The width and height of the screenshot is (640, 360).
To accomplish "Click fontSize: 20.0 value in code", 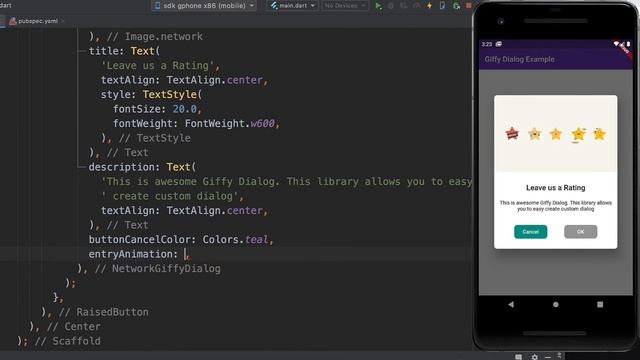I will pyautogui.click(x=184, y=109).
